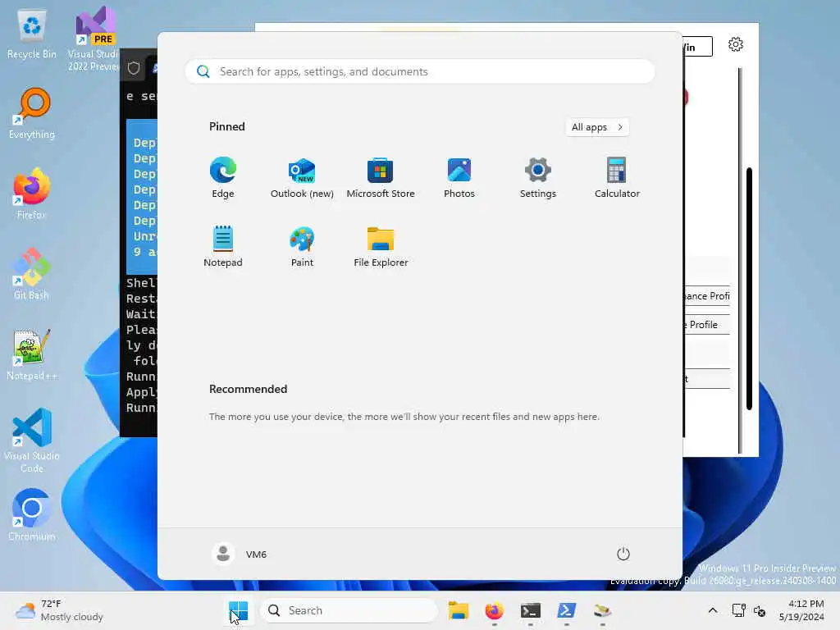Viewport: 840px width, 630px height.
Task: Switch to Firefox on the taskbar
Action: click(x=495, y=610)
